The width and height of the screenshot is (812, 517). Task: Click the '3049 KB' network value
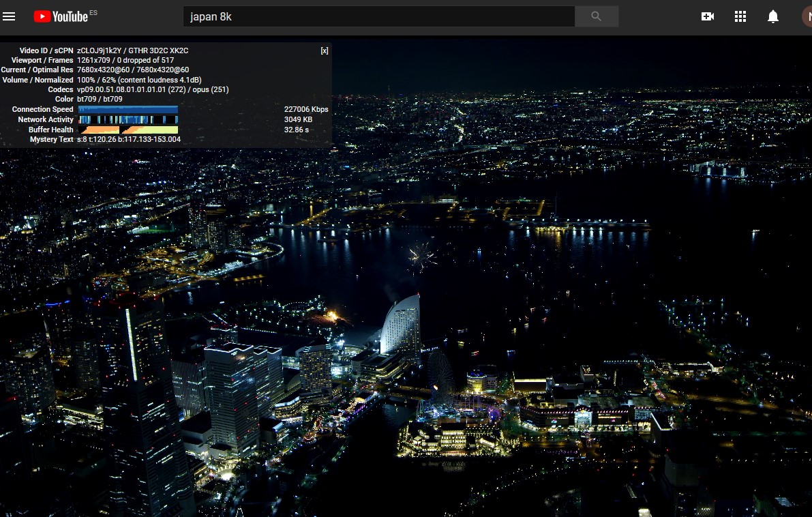(x=299, y=119)
